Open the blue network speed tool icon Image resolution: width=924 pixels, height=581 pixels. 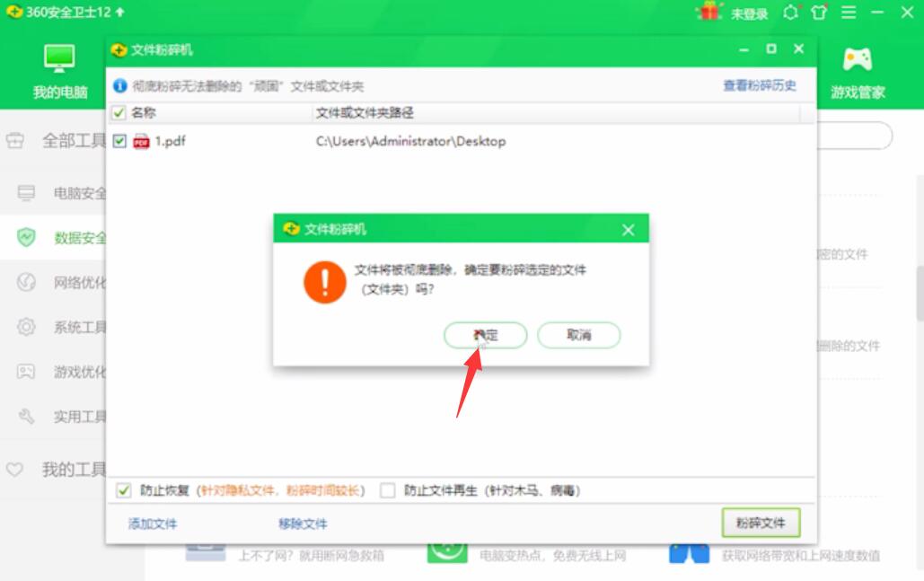tap(689, 554)
